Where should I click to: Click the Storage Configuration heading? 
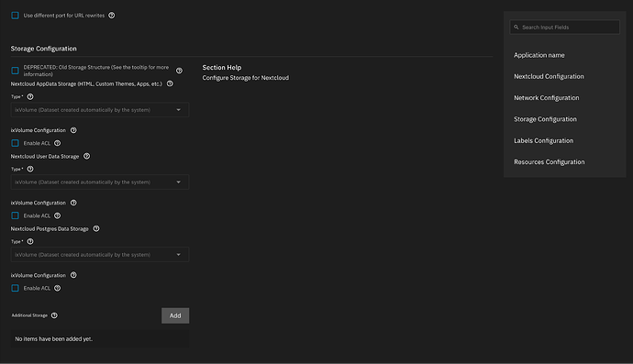pos(44,49)
